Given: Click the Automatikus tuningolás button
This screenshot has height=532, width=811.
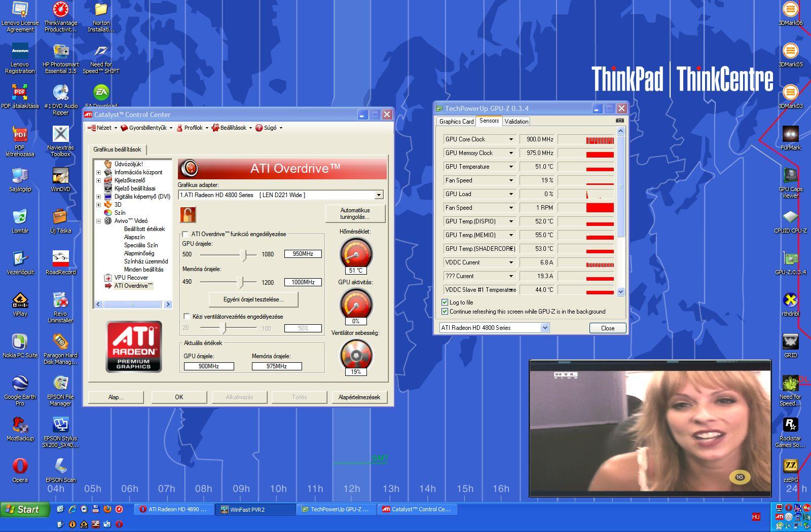Looking at the screenshot, I should 355,213.
